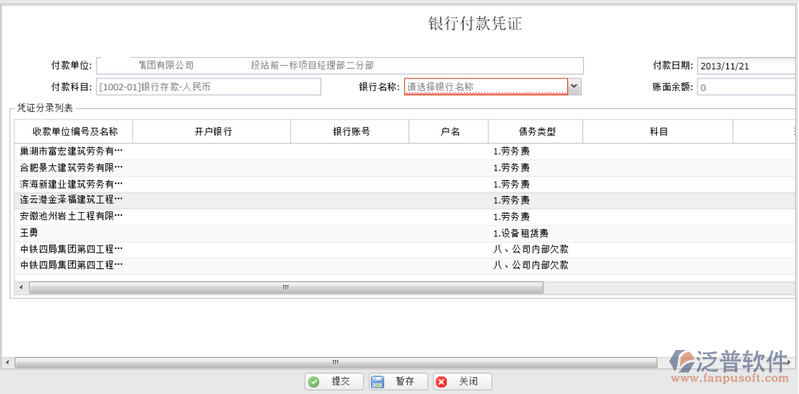Click the 请选择银行名称 combo box field

tap(486, 87)
